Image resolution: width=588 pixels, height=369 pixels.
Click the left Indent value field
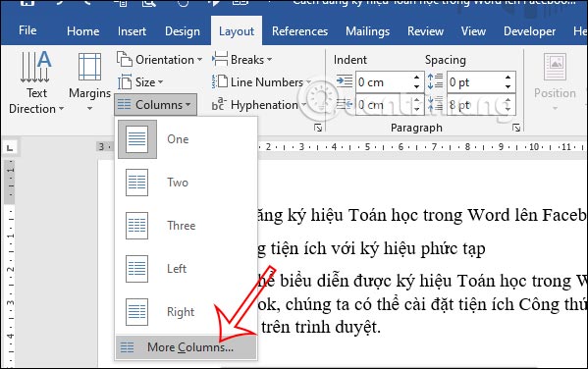pos(384,82)
